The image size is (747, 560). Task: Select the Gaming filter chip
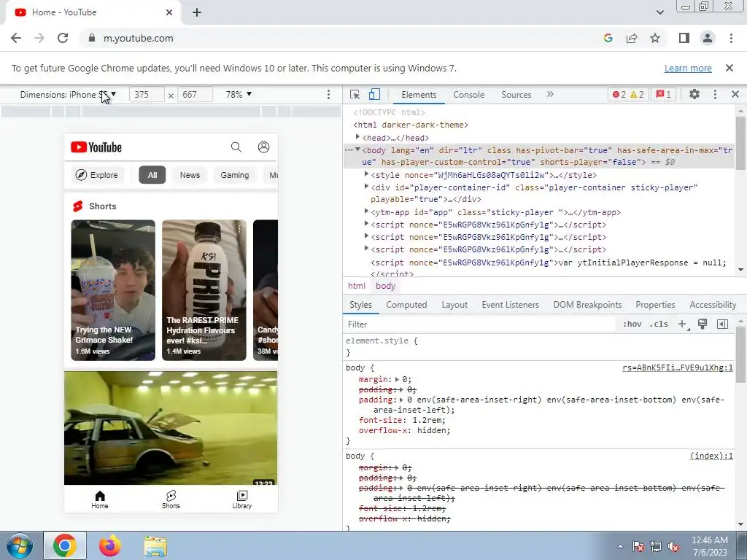pyautogui.click(x=234, y=175)
